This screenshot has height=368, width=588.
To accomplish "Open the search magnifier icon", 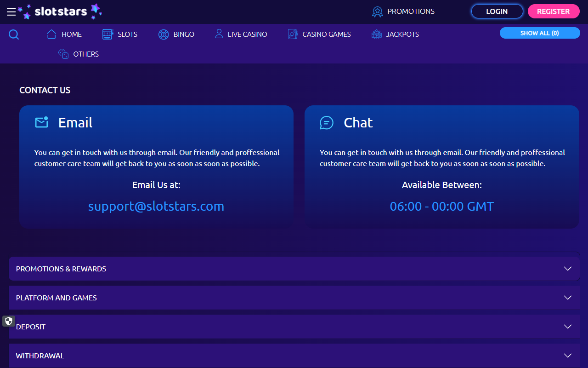I will coord(13,34).
